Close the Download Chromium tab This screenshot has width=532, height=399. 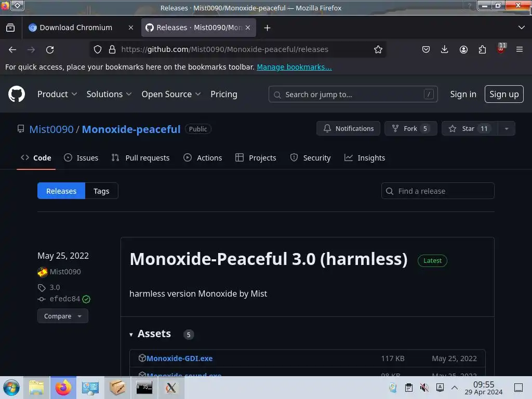(131, 28)
